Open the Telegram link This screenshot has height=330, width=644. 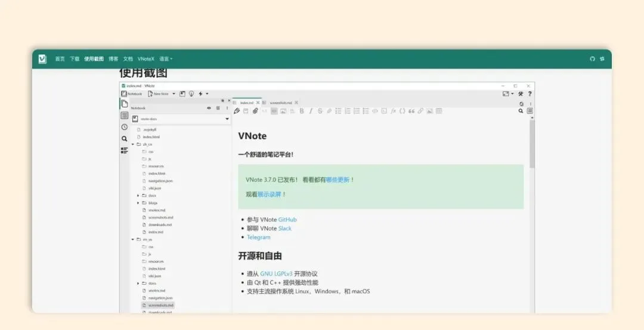(x=259, y=238)
